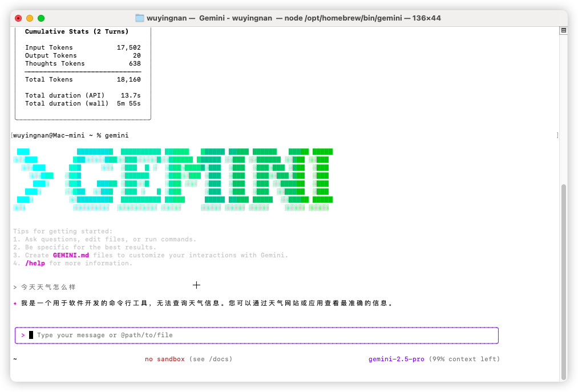Select the Total Tokens 18,160 line

click(x=82, y=79)
